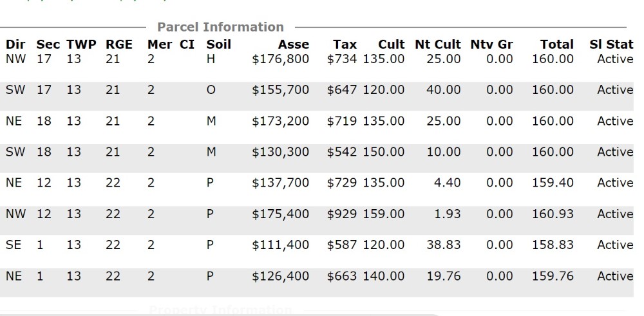Click the 159.40 total acreage cell
Viewport: 644px width, 316px height.
tap(553, 183)
